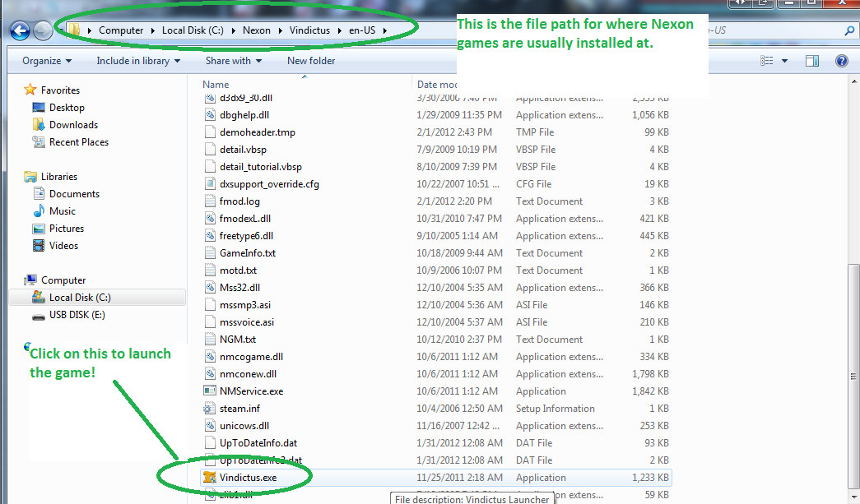Screen dimensions: 860x504
Task: Open Desktop in the Favorites list
Action: (67, 108)
